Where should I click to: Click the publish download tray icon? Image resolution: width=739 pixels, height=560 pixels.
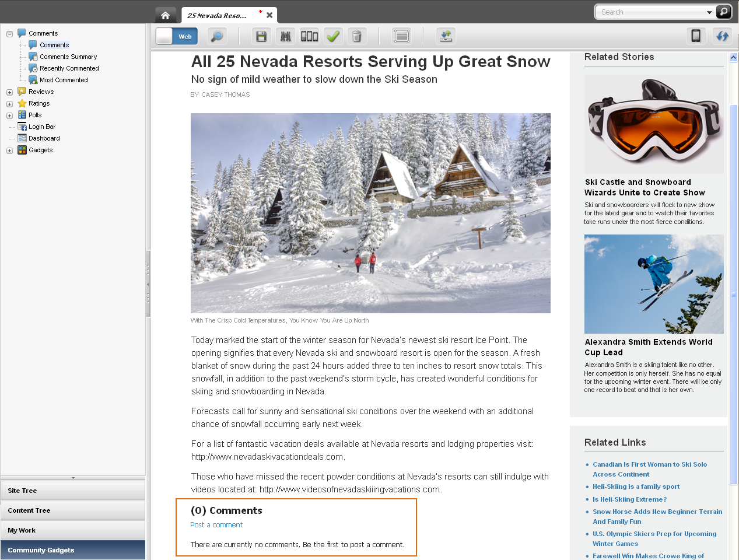click(446, 36)
